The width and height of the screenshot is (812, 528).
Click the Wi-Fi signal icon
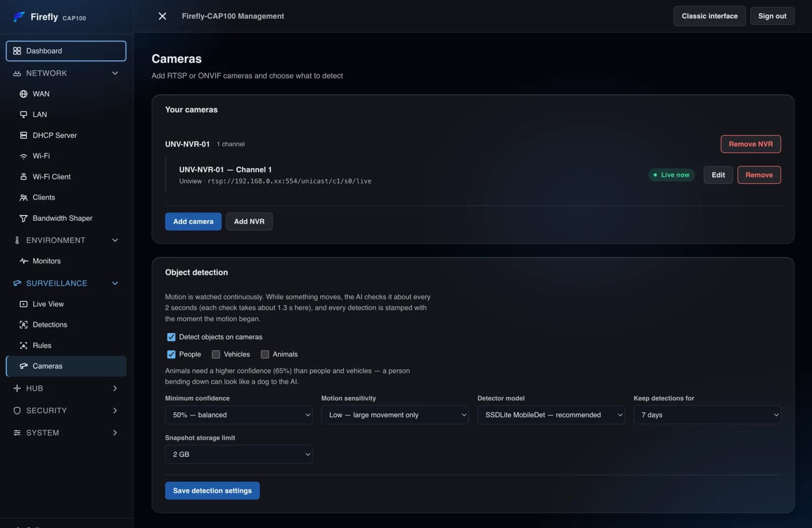23,156
